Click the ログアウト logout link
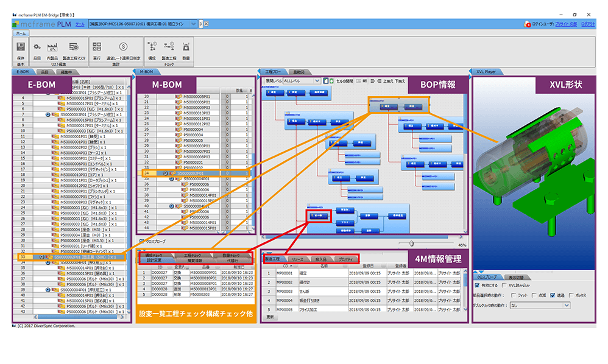 [x=589, y=24]
